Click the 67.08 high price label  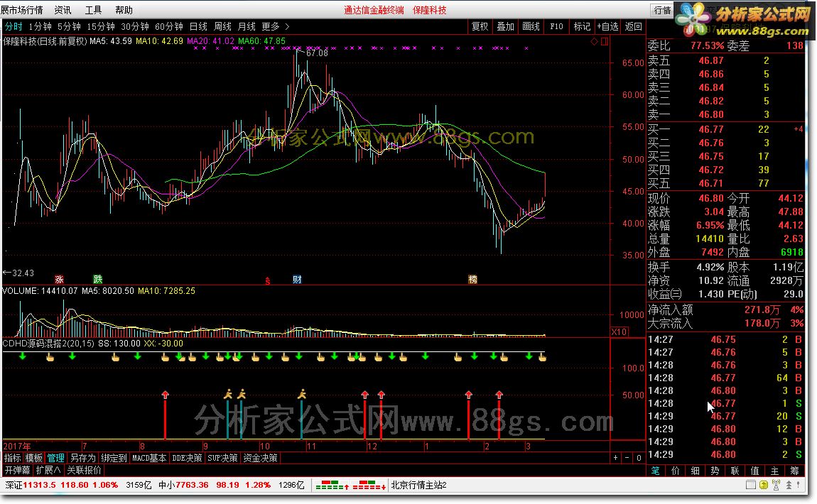317,53
